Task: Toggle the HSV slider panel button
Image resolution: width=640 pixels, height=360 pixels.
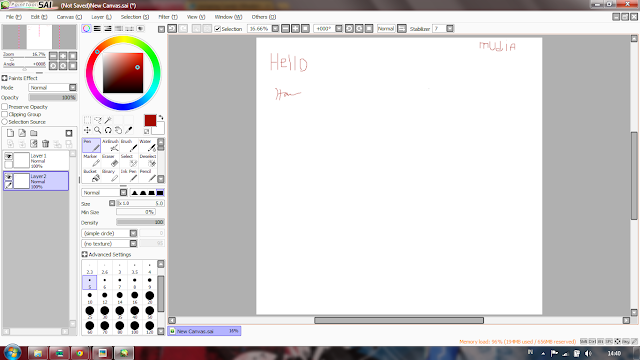Action: (108, 29)
